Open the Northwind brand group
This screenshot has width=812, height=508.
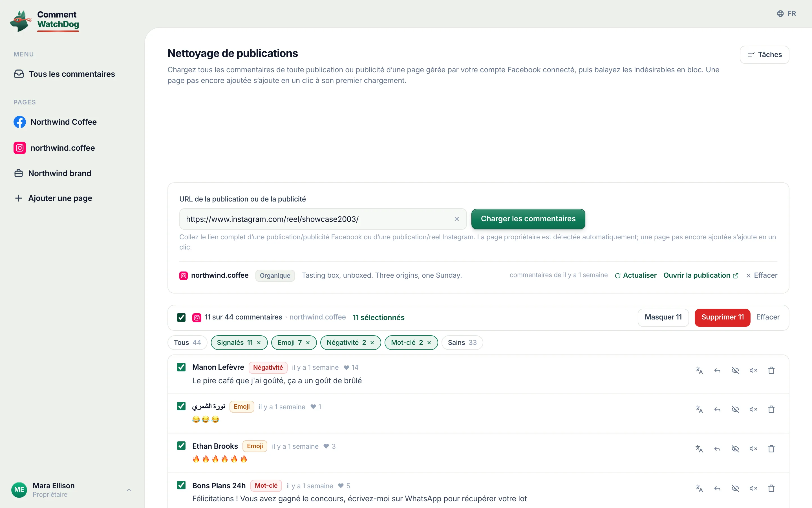point(53,173)
